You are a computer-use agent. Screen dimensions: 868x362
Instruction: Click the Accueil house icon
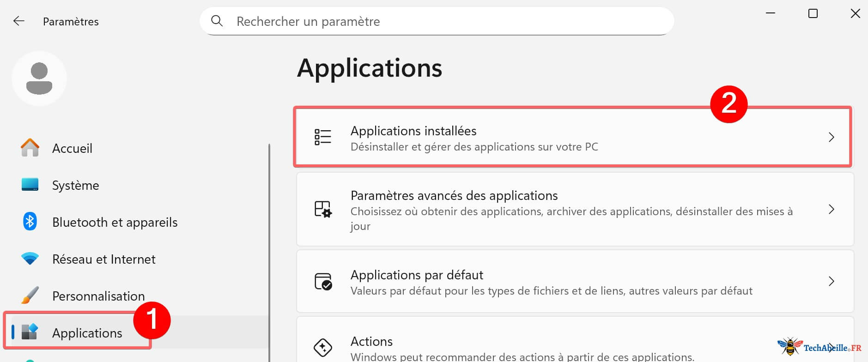[x=30, y=148]
